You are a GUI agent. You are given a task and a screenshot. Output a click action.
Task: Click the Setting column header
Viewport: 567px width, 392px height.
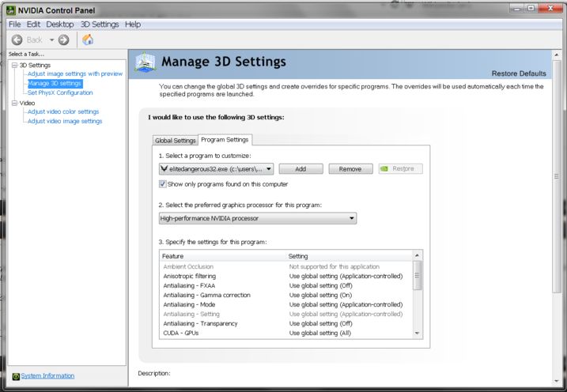(349, 256)
